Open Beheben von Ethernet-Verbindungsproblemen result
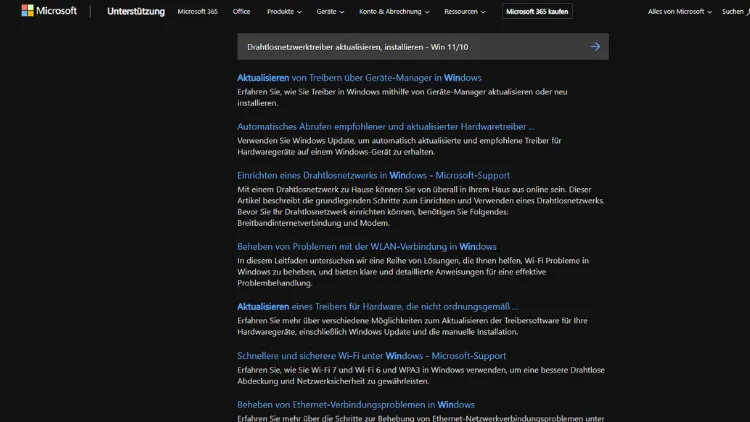 pyautogui.click(x=356, y=404)
